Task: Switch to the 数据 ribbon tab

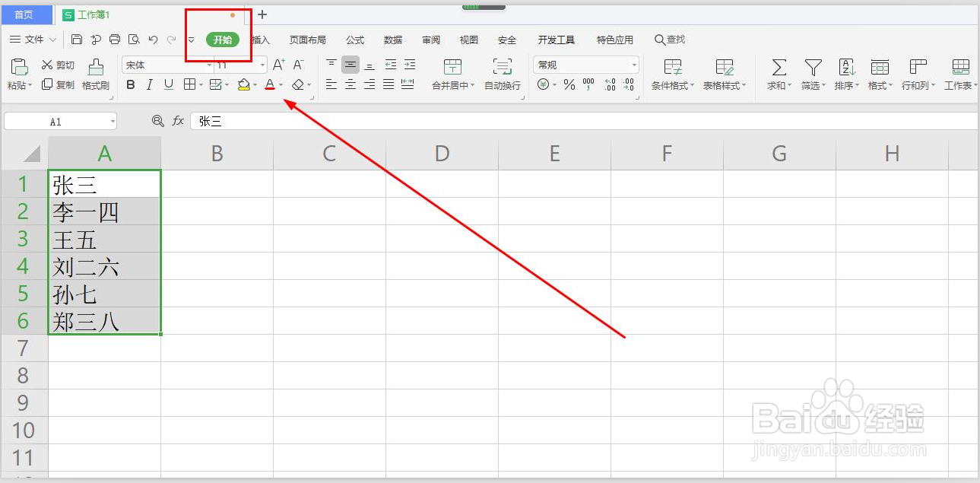Action: [393, 40]
